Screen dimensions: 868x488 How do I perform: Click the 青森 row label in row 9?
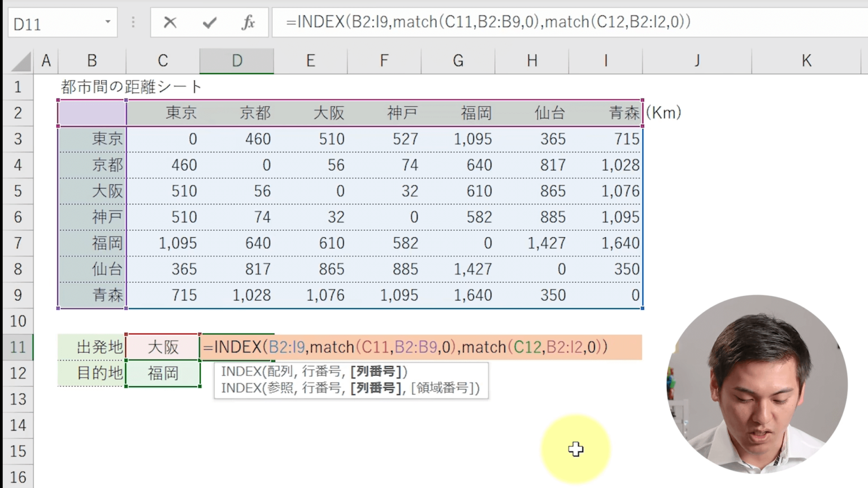click(x=92, y=295)
